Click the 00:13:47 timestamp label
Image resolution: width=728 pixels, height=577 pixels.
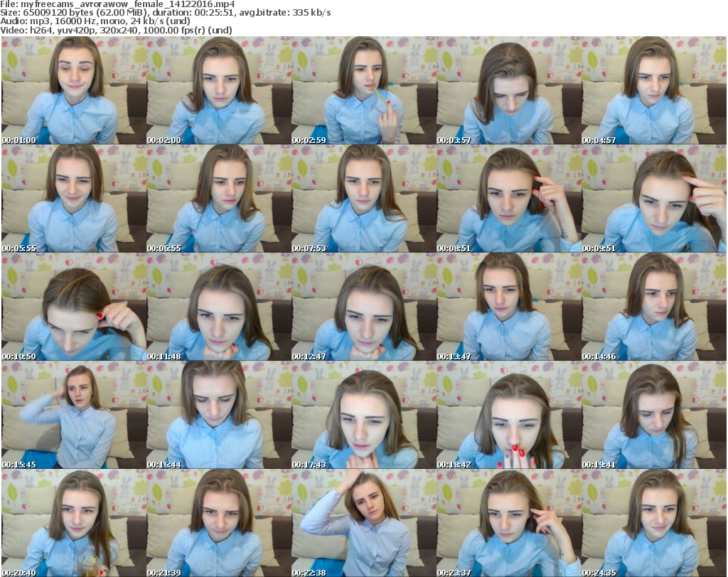[454, 356]
